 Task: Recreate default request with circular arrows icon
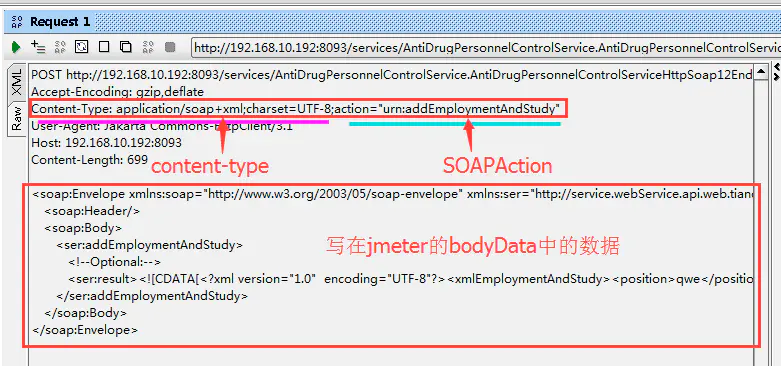tap(82, 47)
